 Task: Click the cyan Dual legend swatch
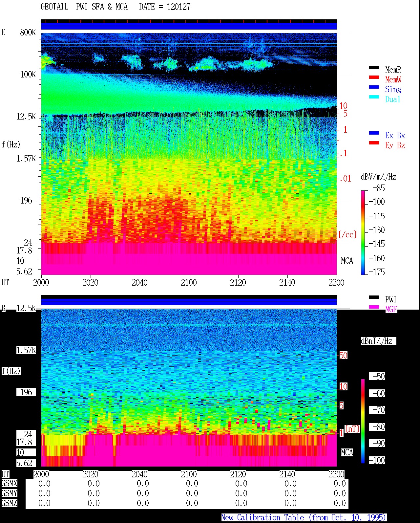[x=374, y=97]
